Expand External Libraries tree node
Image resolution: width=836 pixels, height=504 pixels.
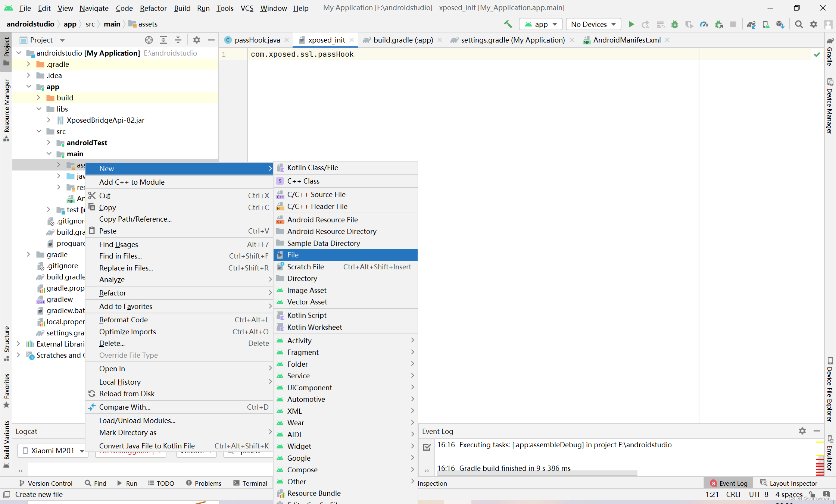[x=18, y=344]
